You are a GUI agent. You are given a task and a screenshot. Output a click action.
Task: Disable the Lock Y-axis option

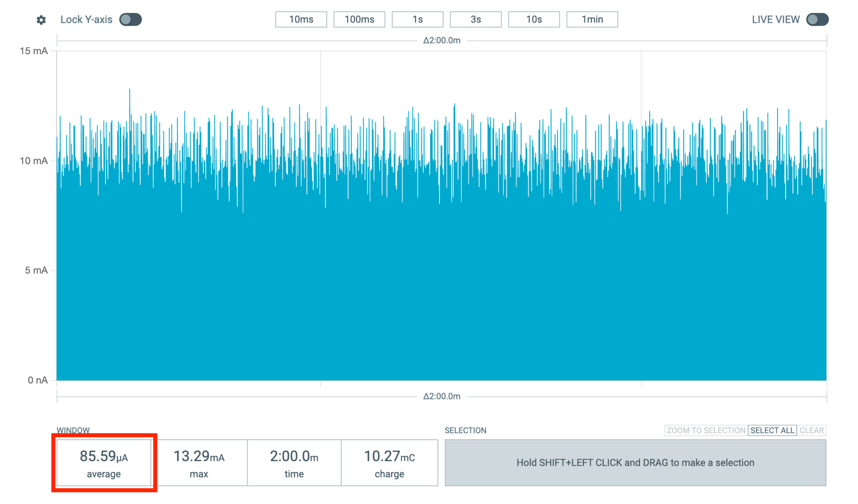[x=130, y=19]
